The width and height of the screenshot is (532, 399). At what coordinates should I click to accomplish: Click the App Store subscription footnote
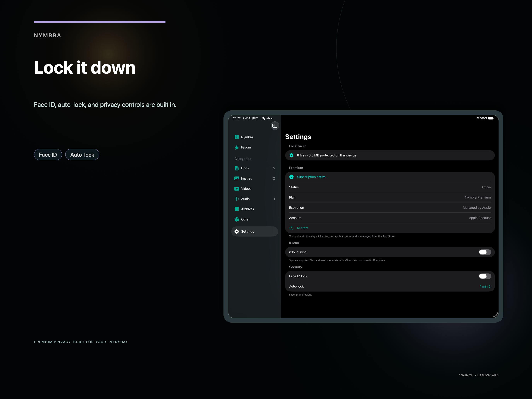pyautogui.click(x=342, y=236)
